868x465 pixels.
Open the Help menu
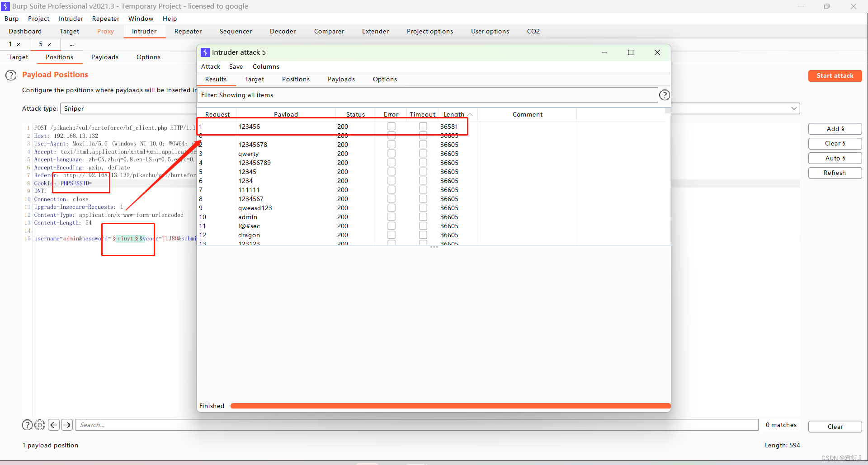pyautogui.click(x=170, y=19)
